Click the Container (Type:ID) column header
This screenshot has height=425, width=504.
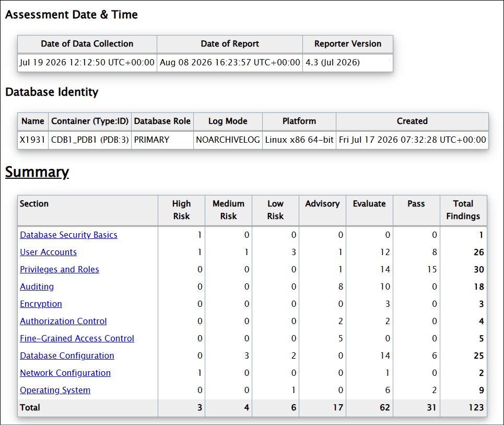pos(90,121)
